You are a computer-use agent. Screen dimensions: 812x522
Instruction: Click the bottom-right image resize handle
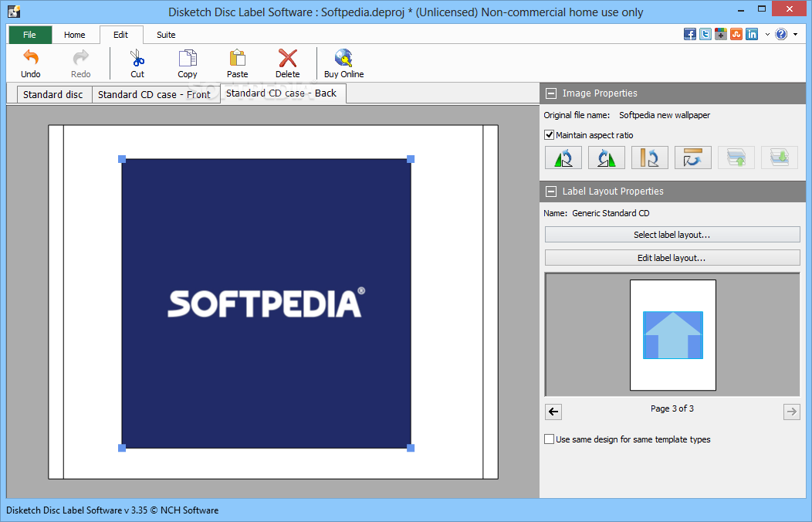pos(411,448)
